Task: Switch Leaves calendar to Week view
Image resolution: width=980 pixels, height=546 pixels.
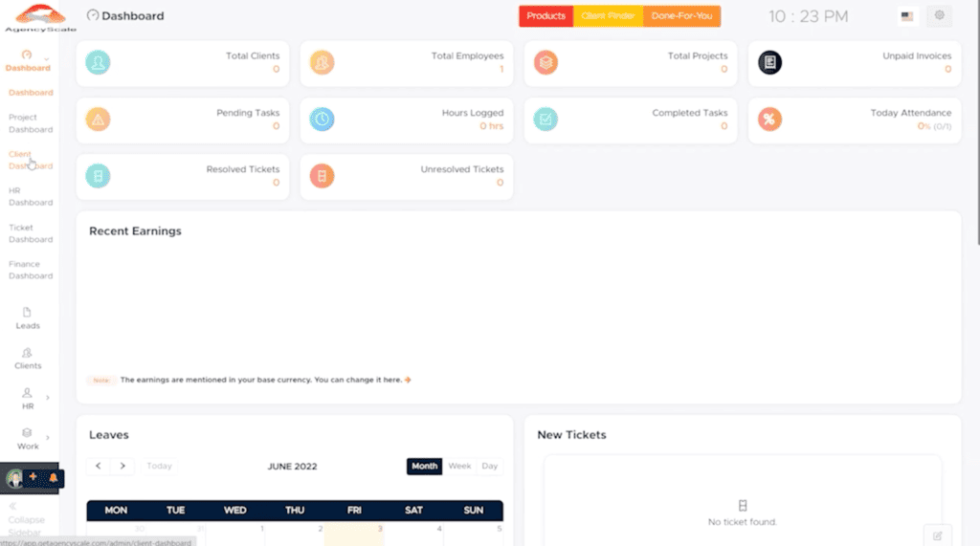Action: pos(459,466)
